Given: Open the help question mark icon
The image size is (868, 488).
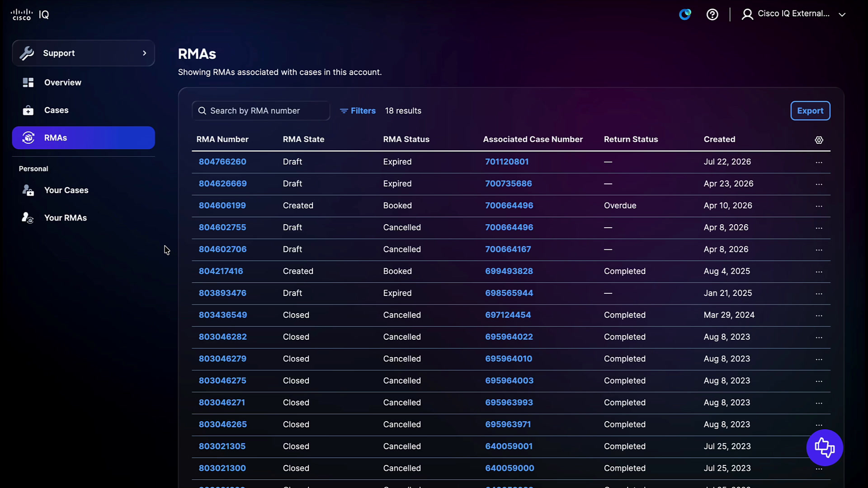Looking at the screenshot, I should pyautogui.click(x=712, y=14).
